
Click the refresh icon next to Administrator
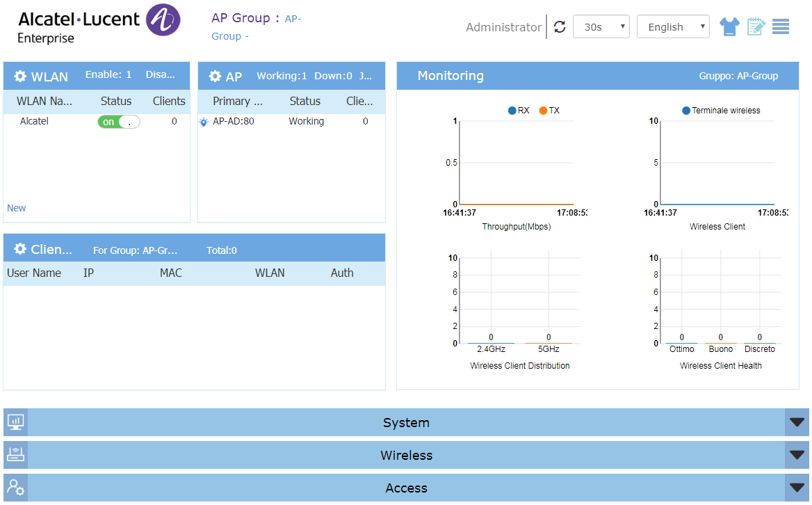[x=560, y=27]
